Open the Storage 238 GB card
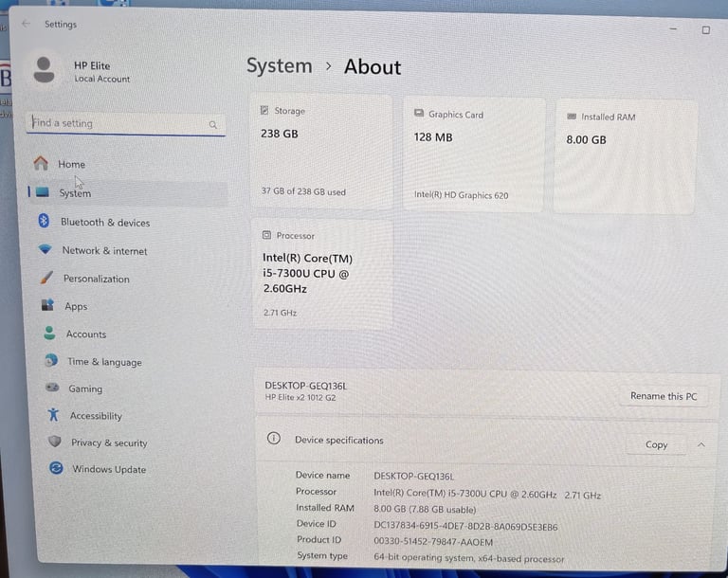Viewport: 728px width, 578px height. pos(321,152)
